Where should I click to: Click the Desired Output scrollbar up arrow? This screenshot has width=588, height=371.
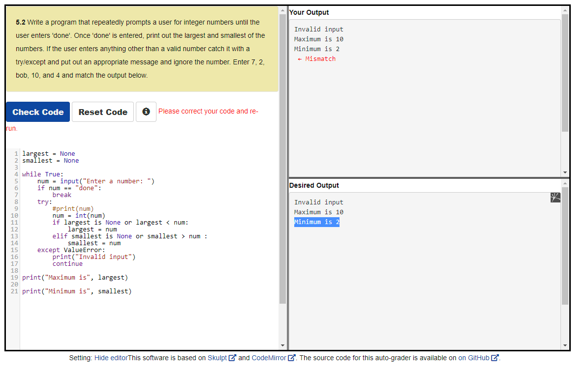565,183
